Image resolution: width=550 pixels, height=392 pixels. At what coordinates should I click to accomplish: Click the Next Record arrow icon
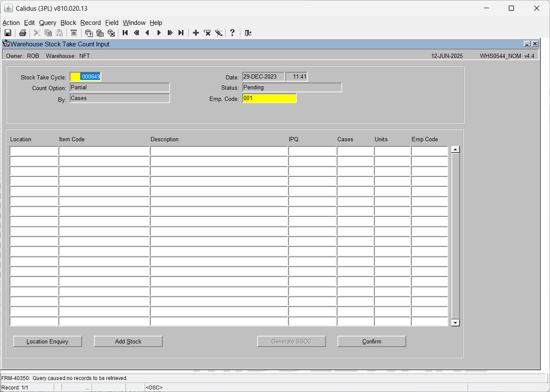tap(159, 33)
